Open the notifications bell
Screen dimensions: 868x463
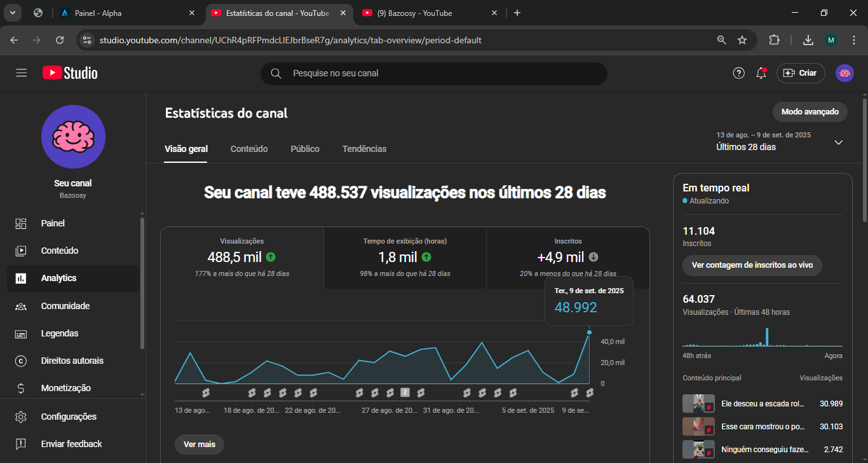point(761,73)
